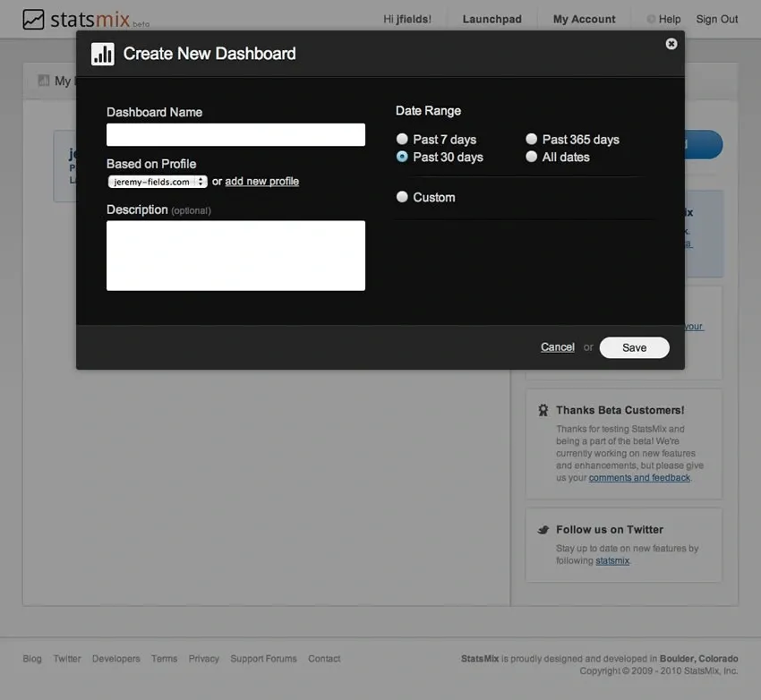Viewport: 761px width, 700px height.
Task: Select Past 30 days date range
Action: [x=403, y=157]
